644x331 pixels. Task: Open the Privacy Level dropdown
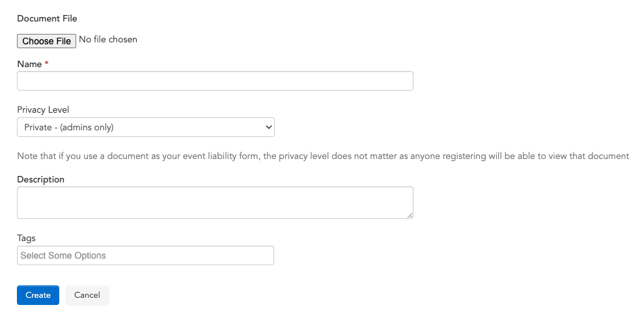click(x=145, y=127)
